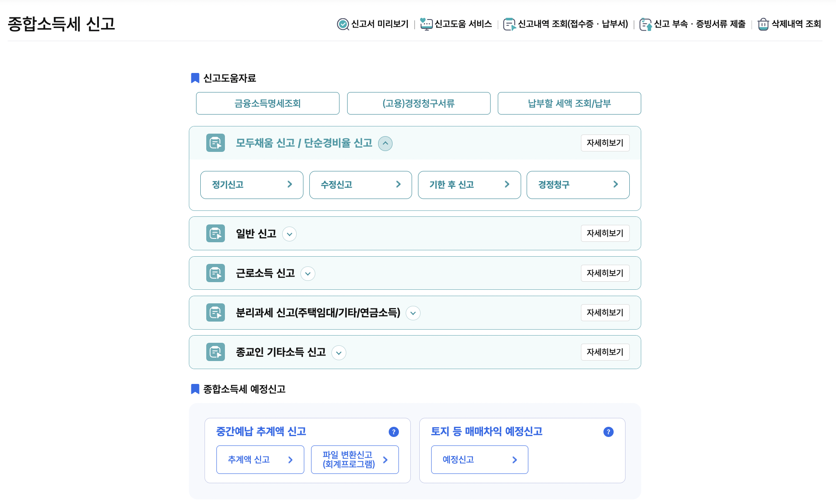The image size is (836, 504).
Task: Click the 삭제내역 조회 trash icon
Action: (763, 24)
